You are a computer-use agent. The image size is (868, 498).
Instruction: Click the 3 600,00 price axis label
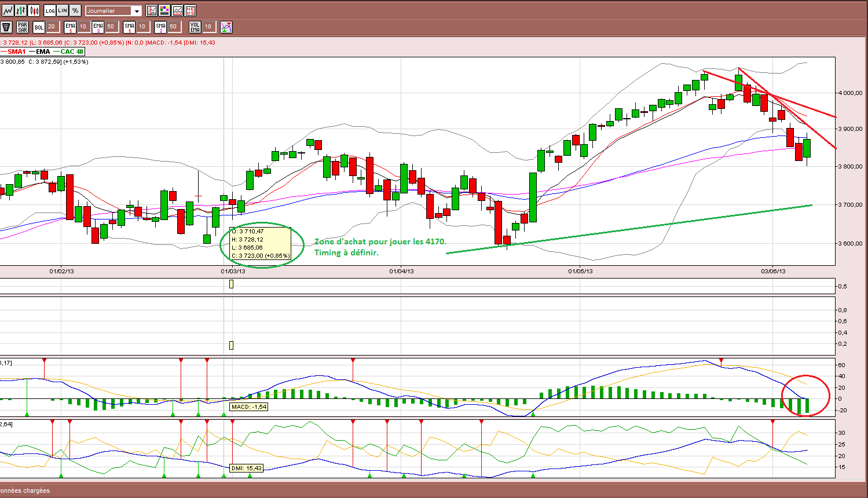[x=850, y=244]
